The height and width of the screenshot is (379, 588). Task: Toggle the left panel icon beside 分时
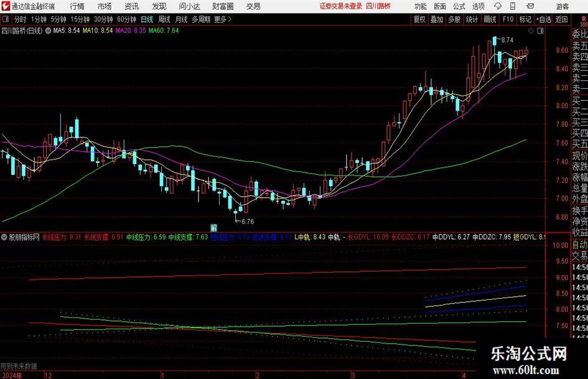(5, 19)
